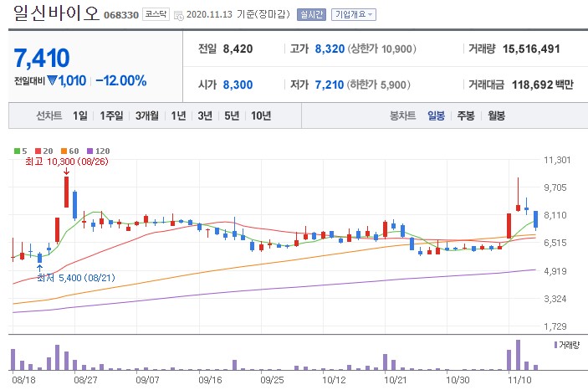The height and width of the screenshot is (390, 588).
Task: Select the 10년 line chart tab
Action: tap(261, 115)
